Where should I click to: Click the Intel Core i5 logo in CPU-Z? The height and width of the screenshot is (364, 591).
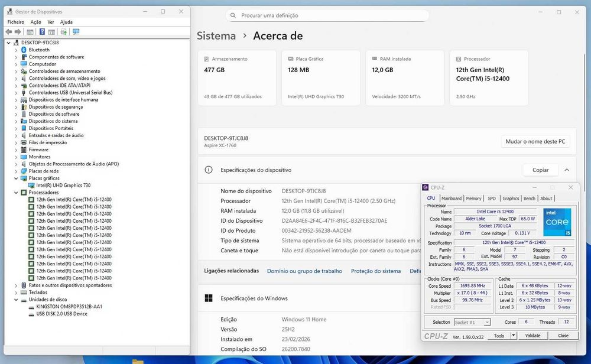(x=557, y=222)
